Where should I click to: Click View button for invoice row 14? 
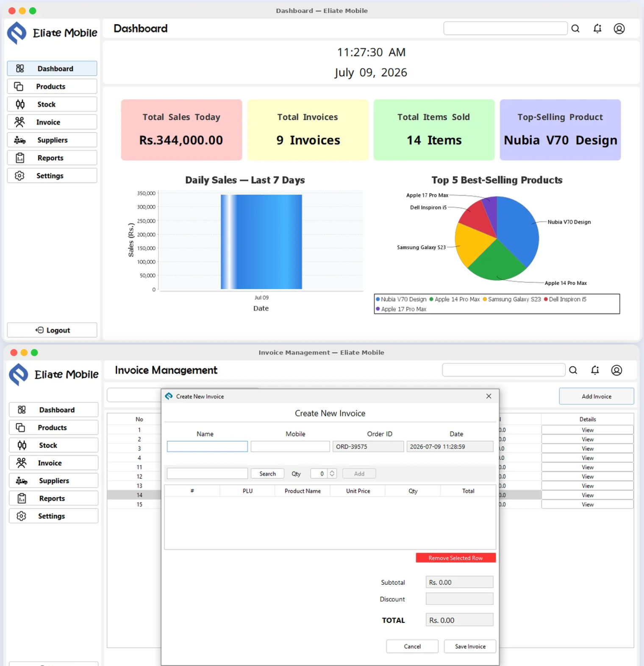click(x=588, y=495)
